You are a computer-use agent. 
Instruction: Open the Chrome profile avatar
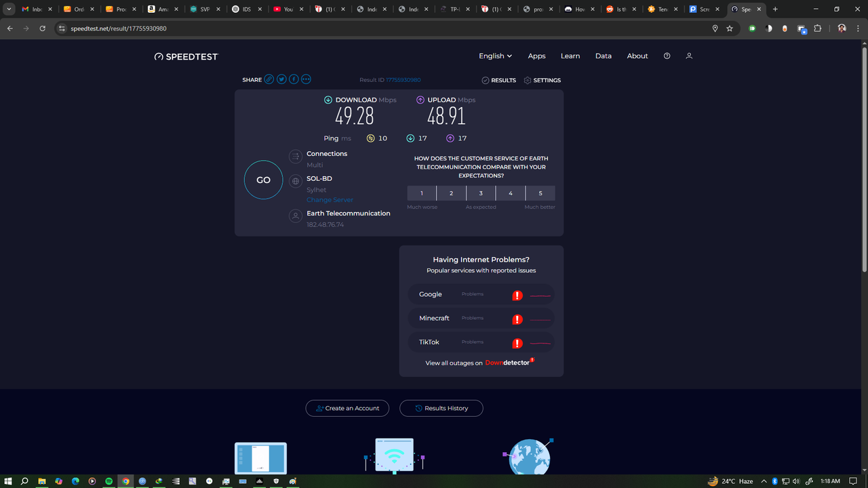(x=842, y=28)
